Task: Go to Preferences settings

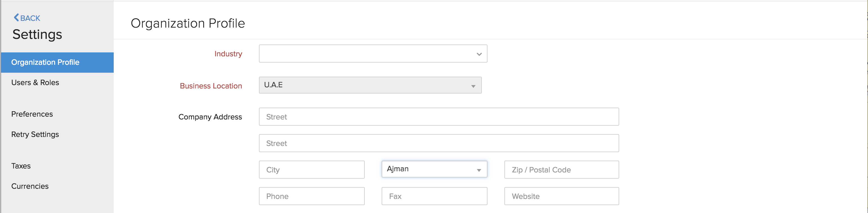Action: [x=32, y=114]
